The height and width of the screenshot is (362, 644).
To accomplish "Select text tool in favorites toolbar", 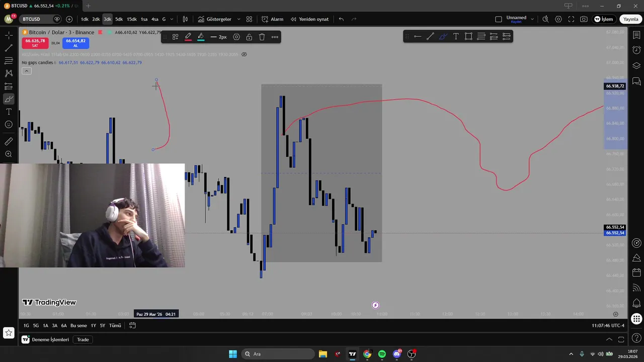I will [456, 36].
